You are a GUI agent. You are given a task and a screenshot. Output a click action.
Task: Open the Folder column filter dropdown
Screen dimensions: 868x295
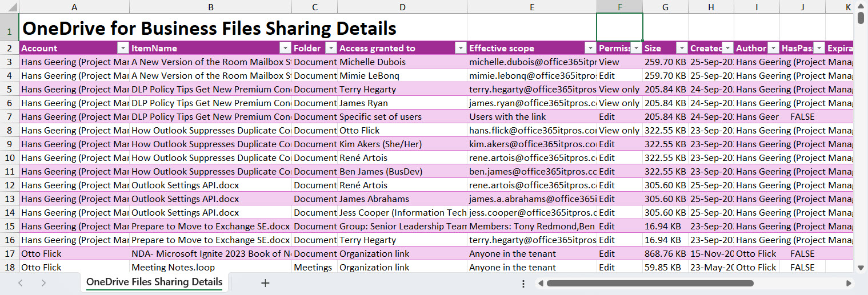click(331, 48)
